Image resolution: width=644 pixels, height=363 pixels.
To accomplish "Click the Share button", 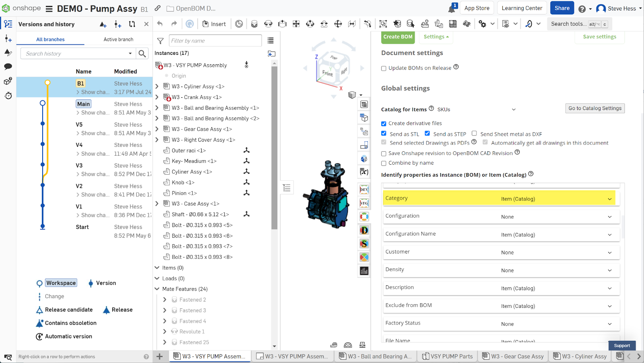I will [x=562, y=8].
